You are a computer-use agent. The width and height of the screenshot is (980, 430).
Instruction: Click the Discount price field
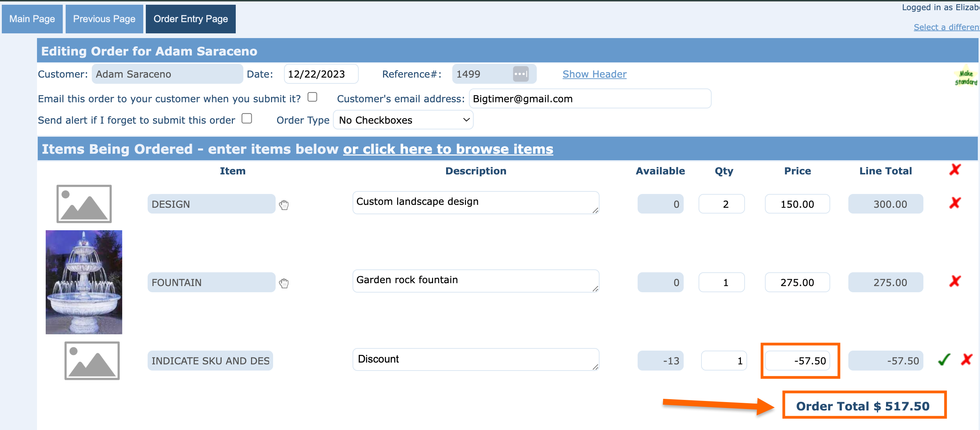pos(798,361)
